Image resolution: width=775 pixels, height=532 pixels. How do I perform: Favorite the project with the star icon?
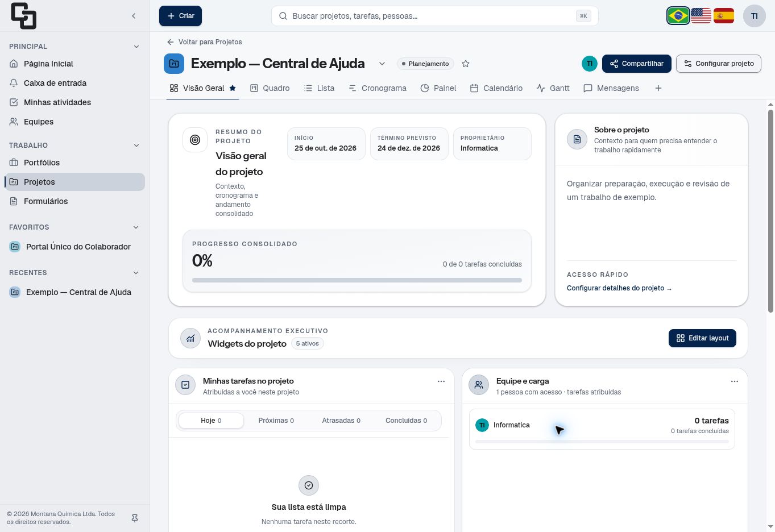click(x=466, y=64)
